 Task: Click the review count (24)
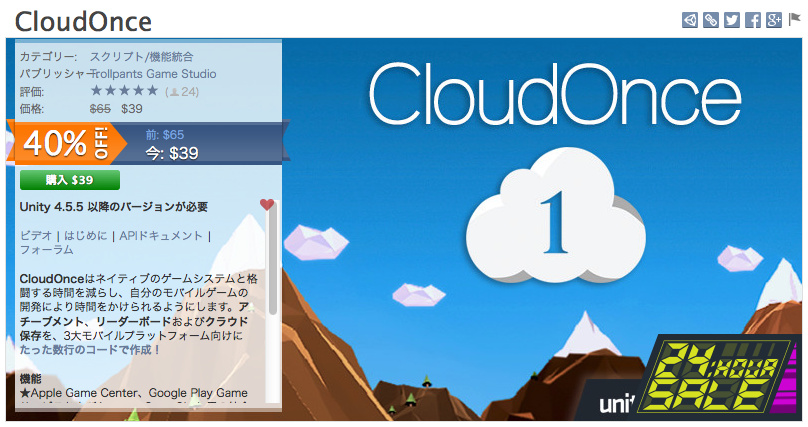[x=182, y=92]
